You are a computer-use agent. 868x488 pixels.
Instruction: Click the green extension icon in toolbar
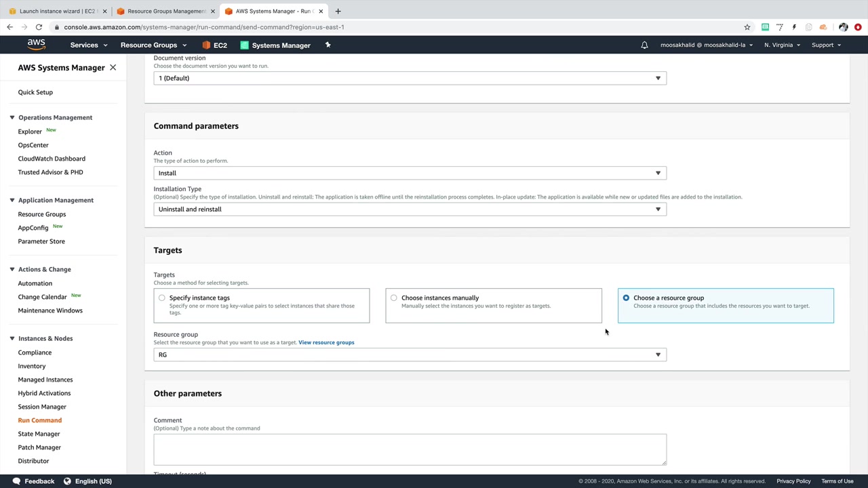(765, 27)
